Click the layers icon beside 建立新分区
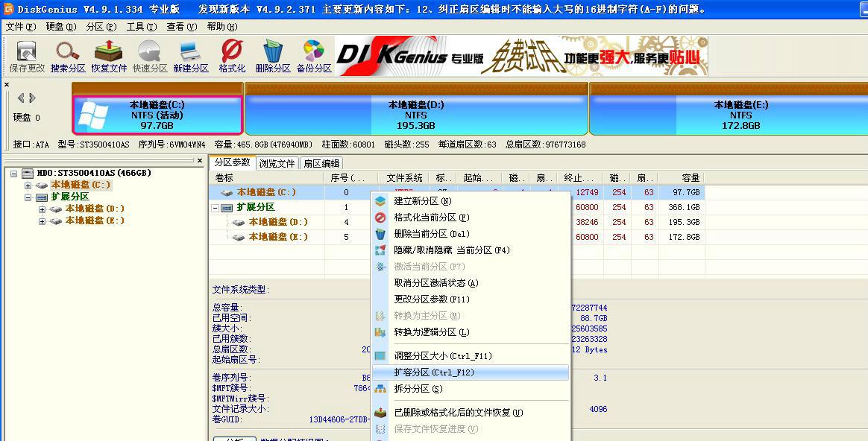868x441 pixels. 380,201
